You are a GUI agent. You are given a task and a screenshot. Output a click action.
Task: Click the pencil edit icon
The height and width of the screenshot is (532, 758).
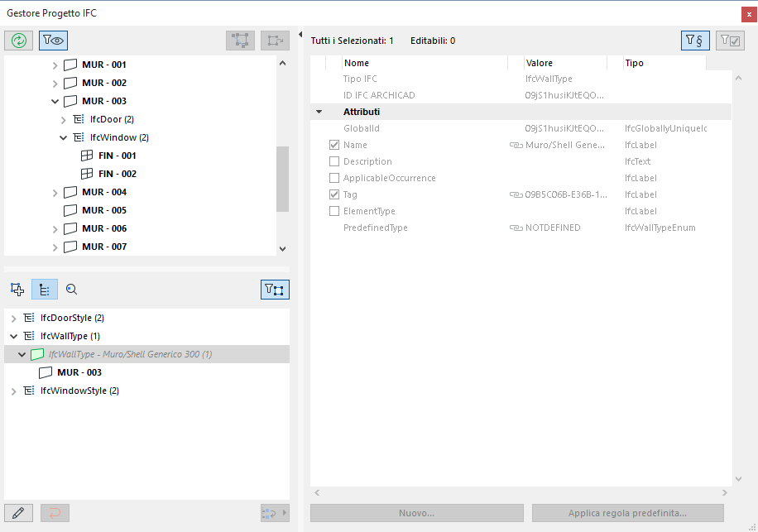(x=18, y=513)
